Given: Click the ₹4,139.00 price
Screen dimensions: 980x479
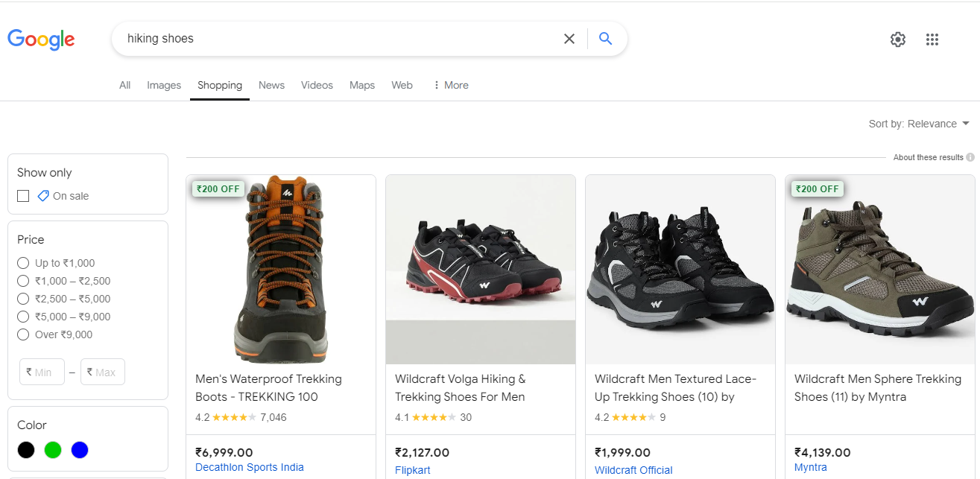Looking at the screenshot, I should 823,452.
